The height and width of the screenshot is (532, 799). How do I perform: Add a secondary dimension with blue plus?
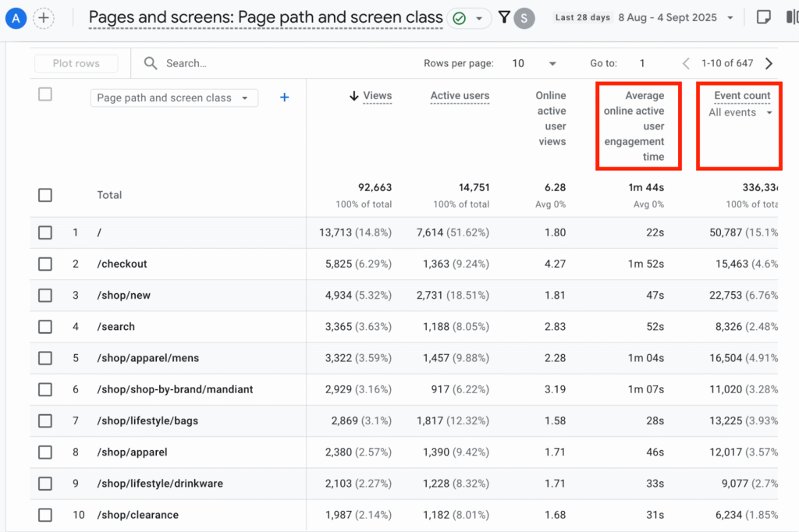284,98
